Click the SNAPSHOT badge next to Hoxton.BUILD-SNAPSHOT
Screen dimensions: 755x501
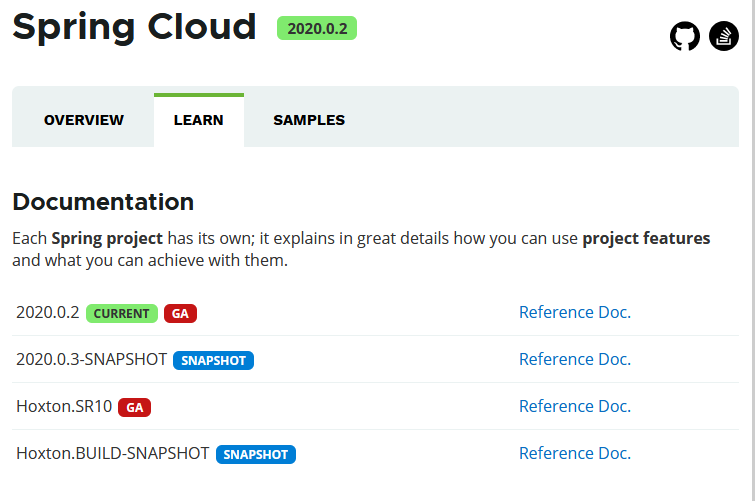coord(256,454)
